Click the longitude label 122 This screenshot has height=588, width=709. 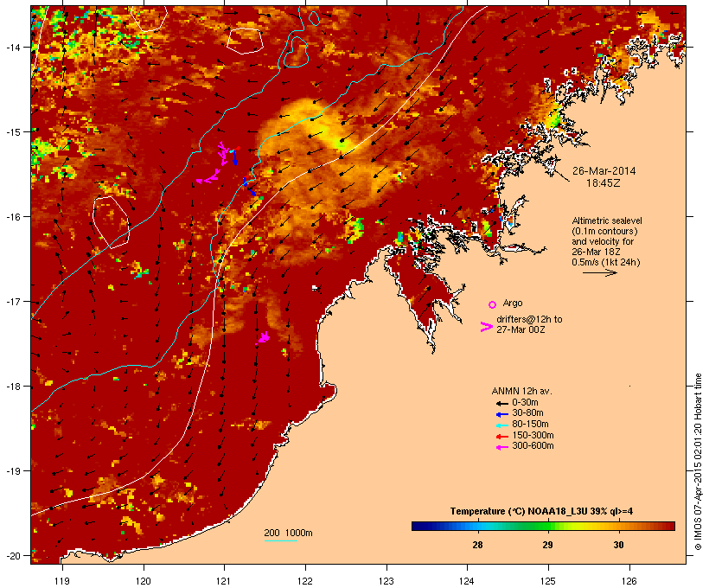tap(305, 581)
